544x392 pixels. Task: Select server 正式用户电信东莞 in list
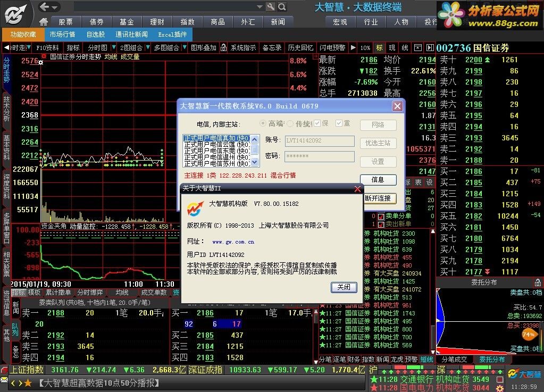click(217, 151)
